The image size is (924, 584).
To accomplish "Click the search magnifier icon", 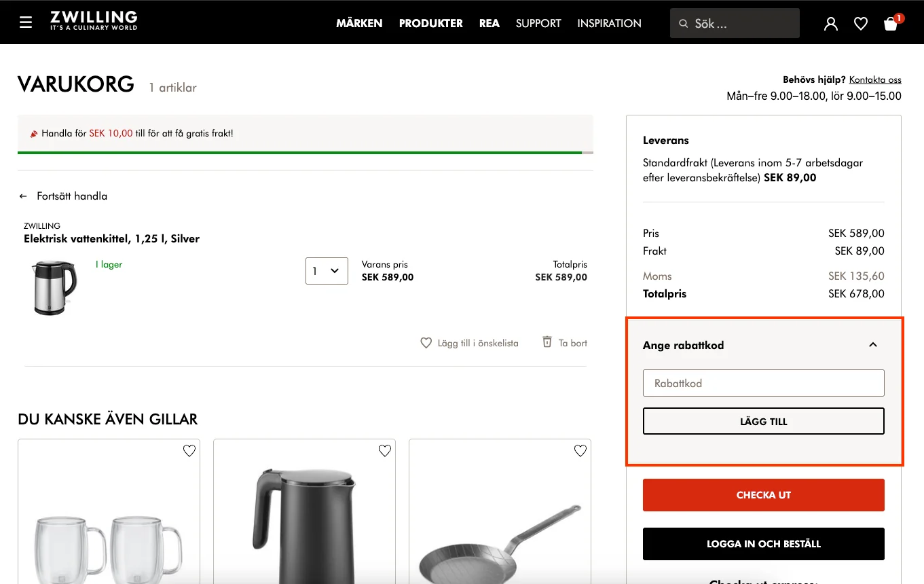I will pos(684,24).
